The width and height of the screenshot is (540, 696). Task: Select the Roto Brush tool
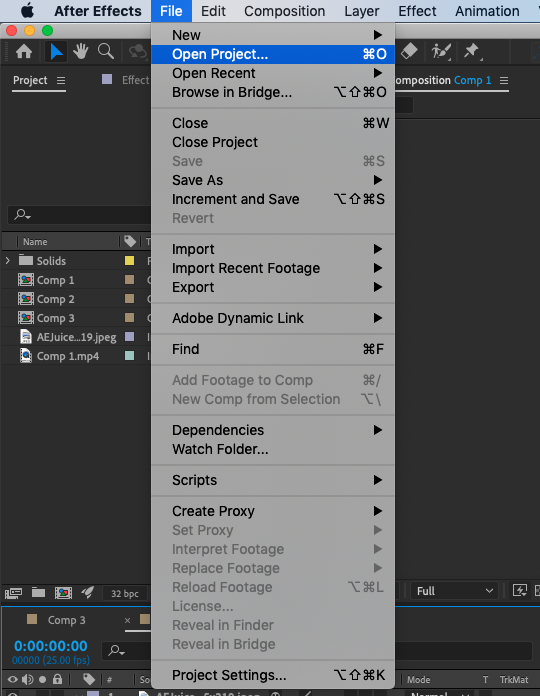[x=441, y=51]
